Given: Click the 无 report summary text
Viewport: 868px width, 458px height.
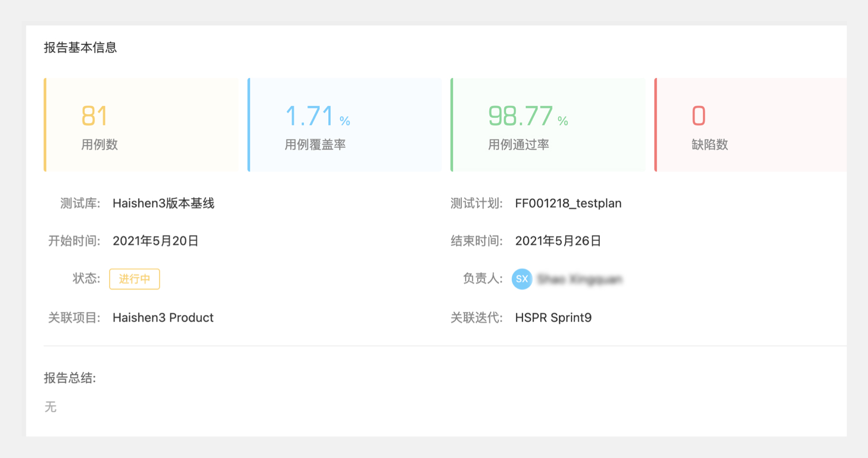Looking at the screenshot, I should tap(51, 407).
